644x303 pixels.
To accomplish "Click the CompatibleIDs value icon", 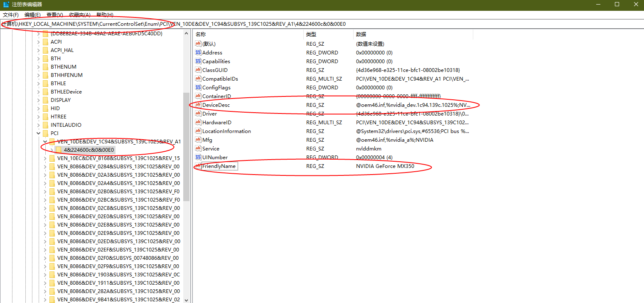I will click(x=198, y=79).
